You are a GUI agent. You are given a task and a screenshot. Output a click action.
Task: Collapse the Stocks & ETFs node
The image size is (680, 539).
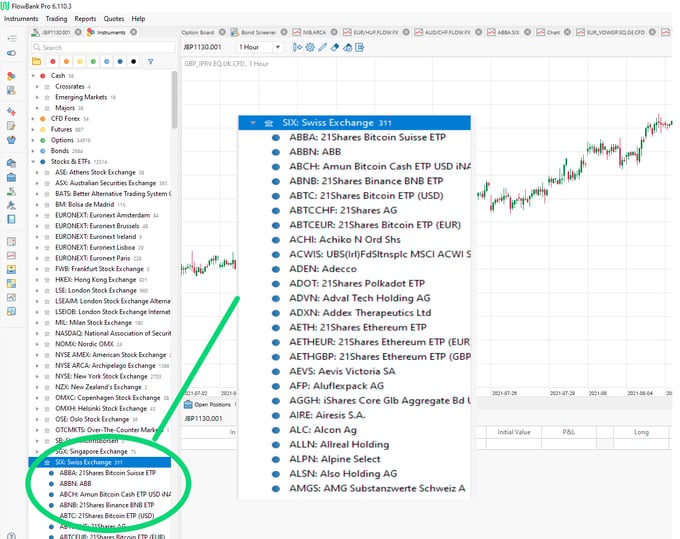(x=33, y=162)
